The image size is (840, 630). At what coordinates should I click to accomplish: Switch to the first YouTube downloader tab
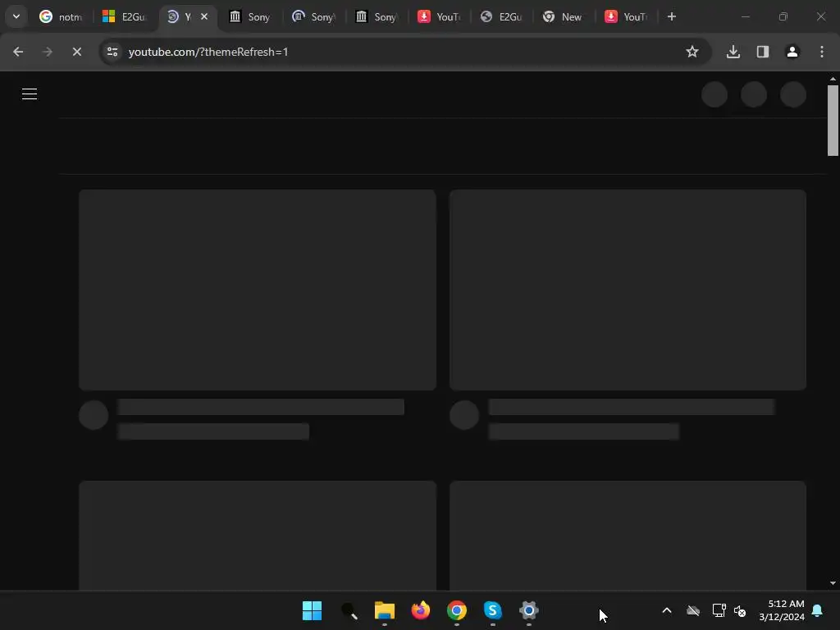(x=439, y=16)
